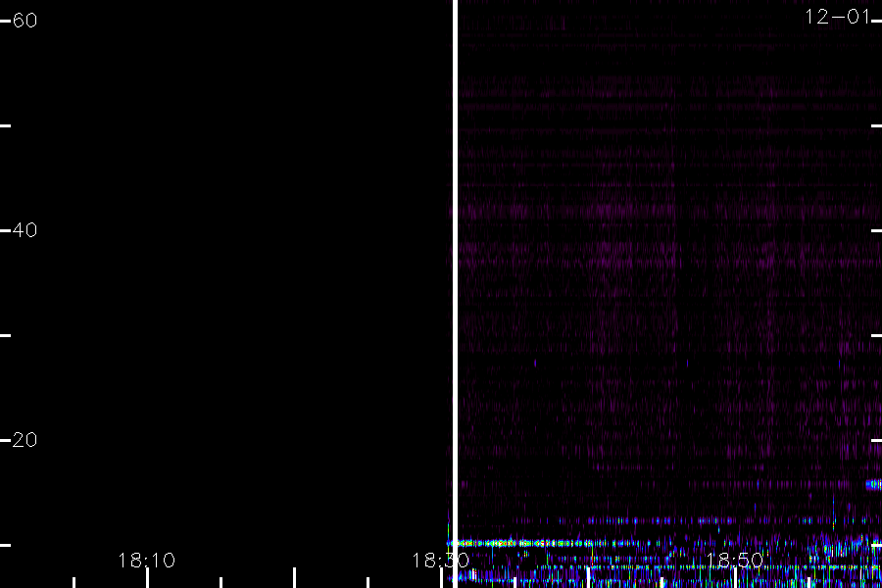Click the 20 frequency axis label
882x588 pixels.
click(24, 440)
